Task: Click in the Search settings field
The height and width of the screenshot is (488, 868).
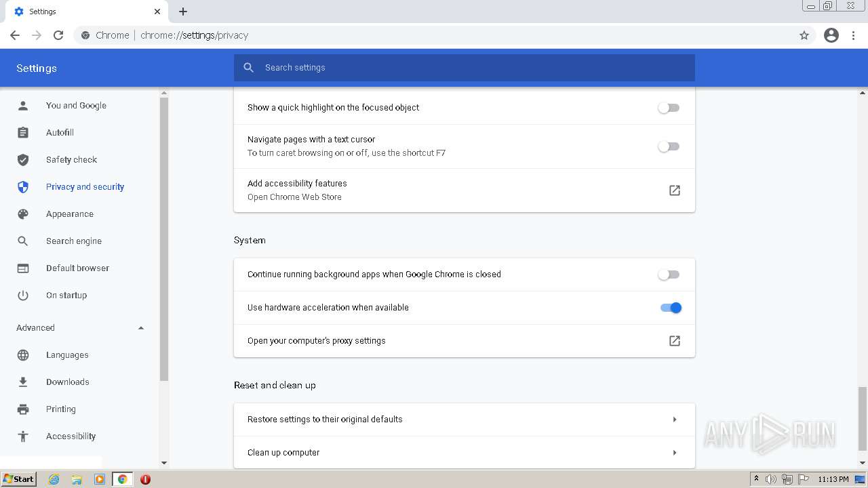Action: pyautogui.click(x=465, y=68)
